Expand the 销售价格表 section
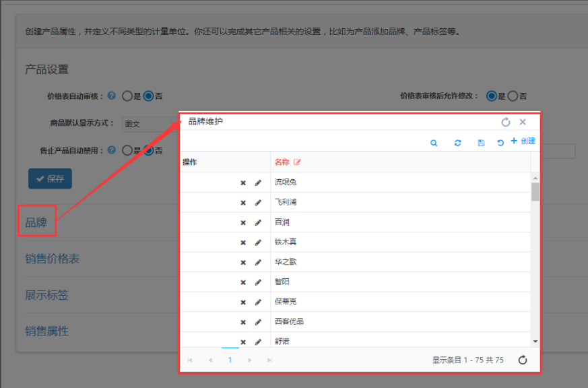The image size is (588, 388). click(52, 259)
